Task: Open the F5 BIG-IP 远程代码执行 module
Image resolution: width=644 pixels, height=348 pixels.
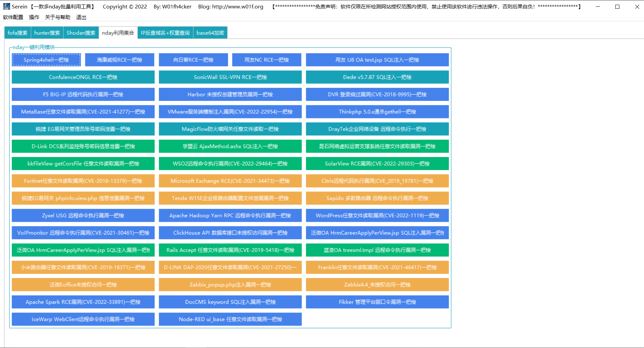Action: [x=83, y=94]
